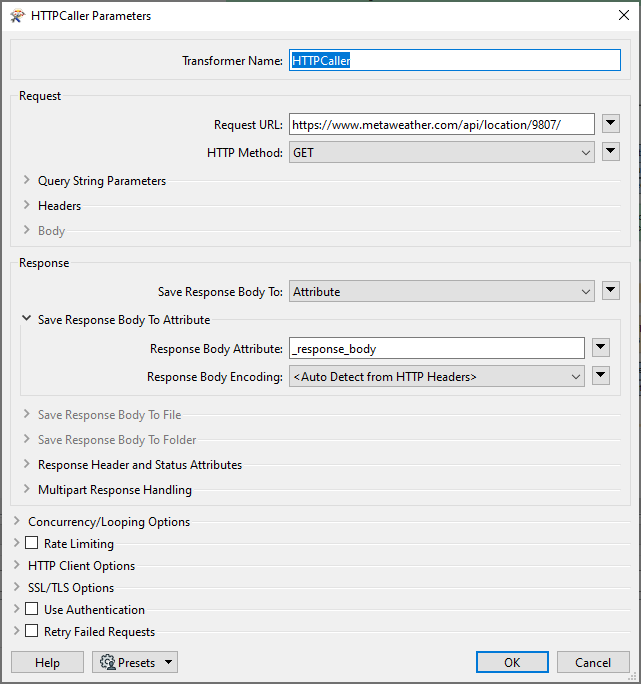Open the Response Body Encoding combo box
This screenshot has width=641, height=684.
436,376
